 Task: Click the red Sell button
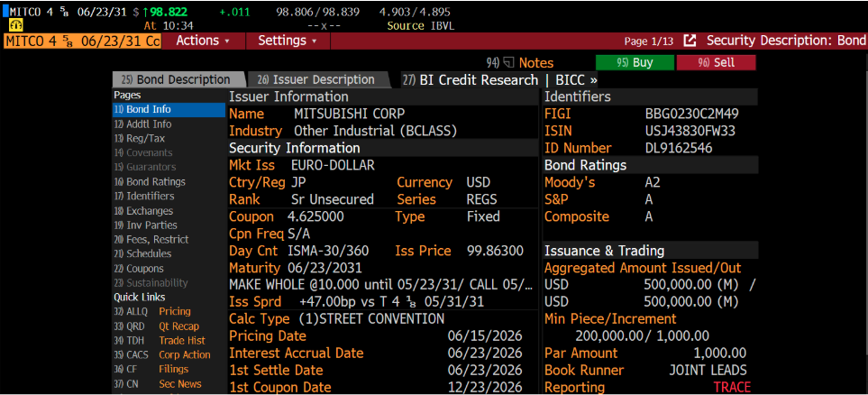click(x=716, y=62)
